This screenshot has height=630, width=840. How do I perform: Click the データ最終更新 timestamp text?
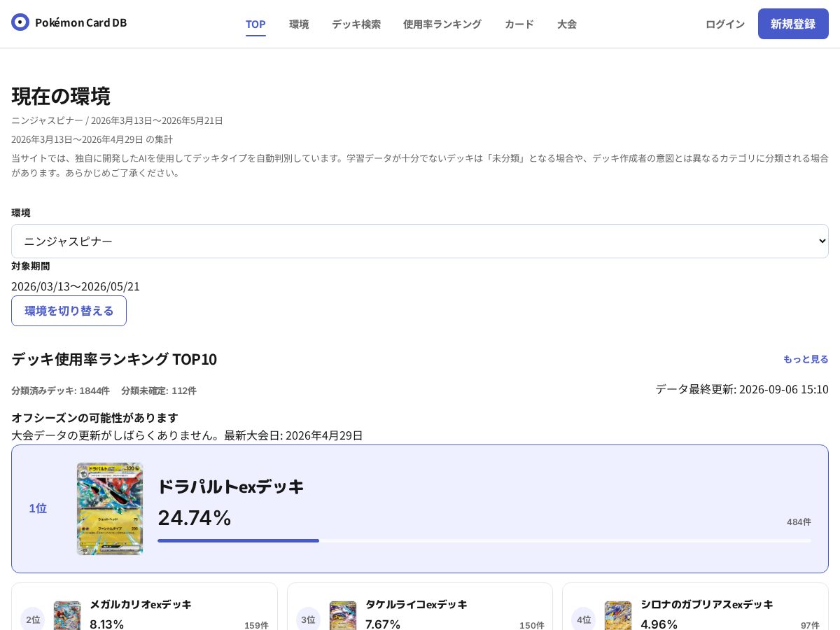point(742,389)
